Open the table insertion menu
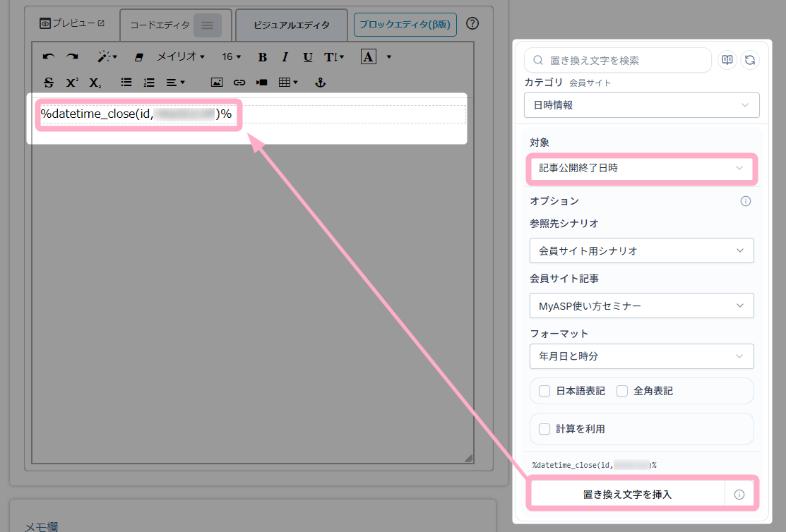Image resolution: width=786 pixels, height=532 pixels. [288, 83]
